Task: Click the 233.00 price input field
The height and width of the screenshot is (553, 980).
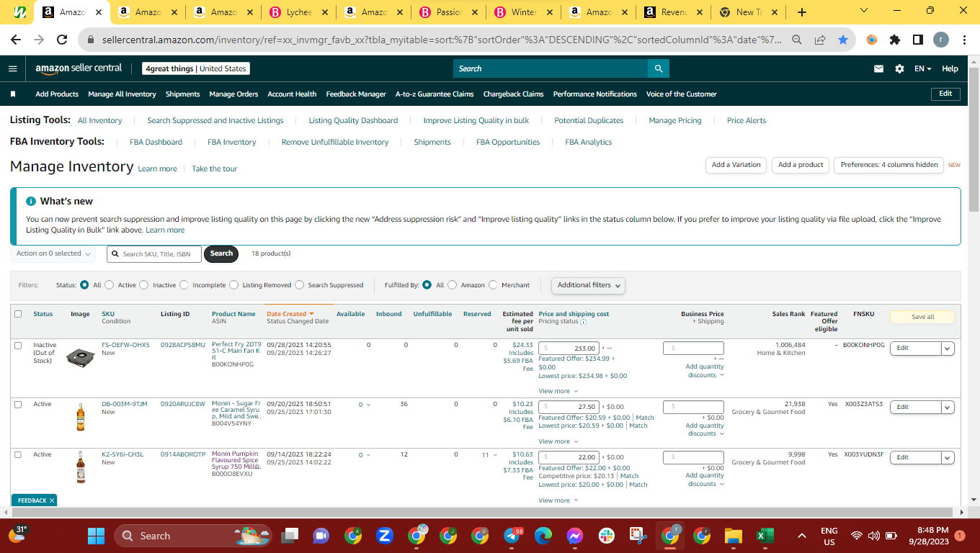Action: 569,349
